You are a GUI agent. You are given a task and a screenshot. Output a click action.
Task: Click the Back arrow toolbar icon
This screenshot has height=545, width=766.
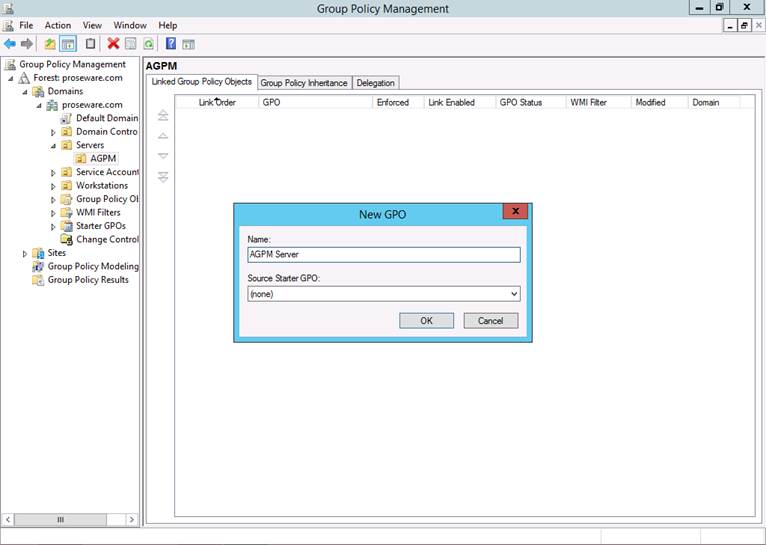click(x=10, y=44)
